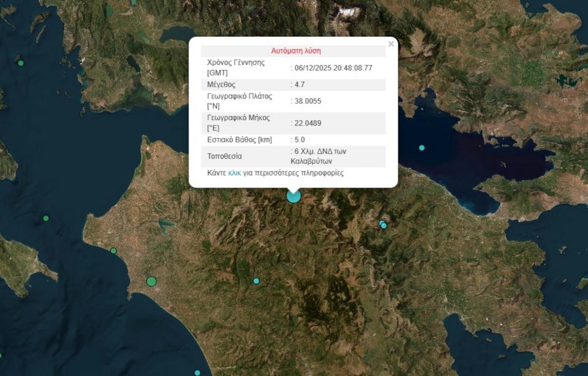The image size is (588, 376).
Task: Click the latitude value 38.0055
Action: 307,101
